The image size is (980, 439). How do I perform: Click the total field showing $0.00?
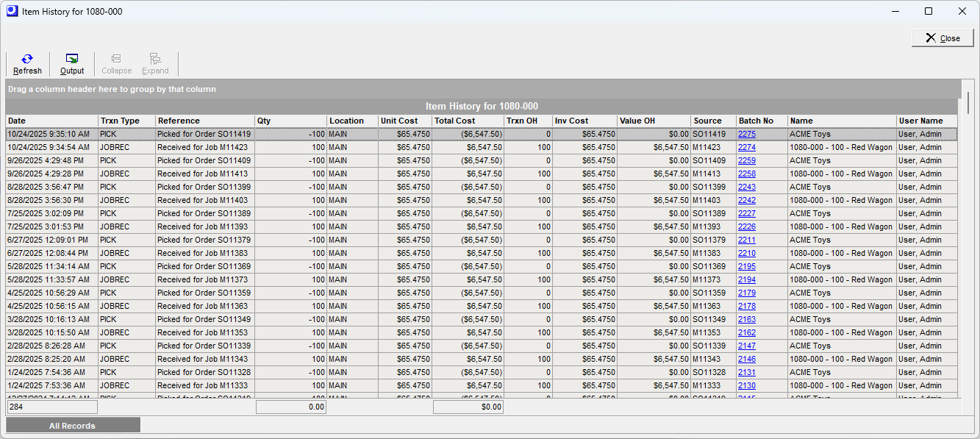(x=468, y=407)
